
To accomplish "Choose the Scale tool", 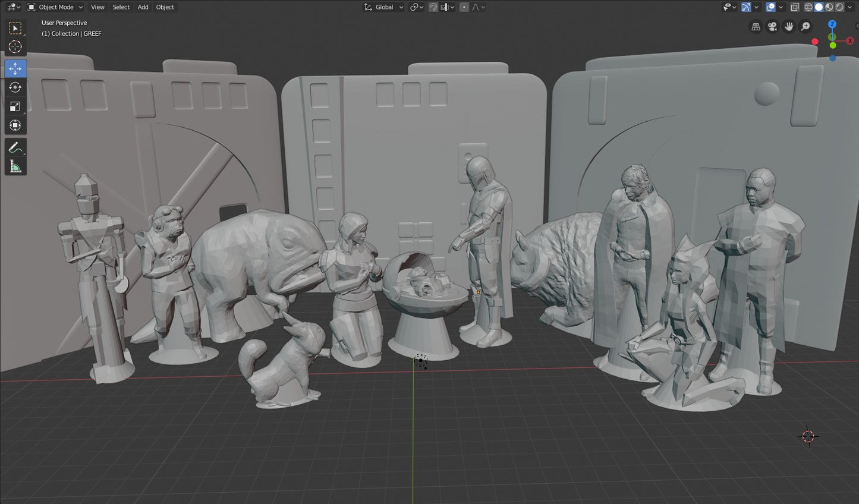I will [x=15, y=106].
